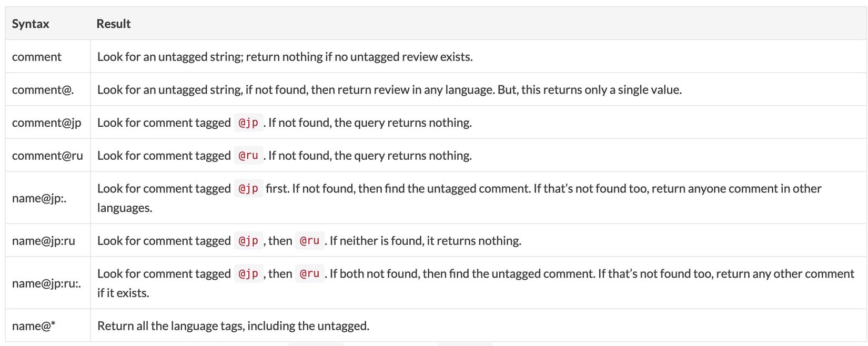Click the "name@jp:ru" syntax cell
The height and width of the screenshot is (346, 868).
(44, 241)
